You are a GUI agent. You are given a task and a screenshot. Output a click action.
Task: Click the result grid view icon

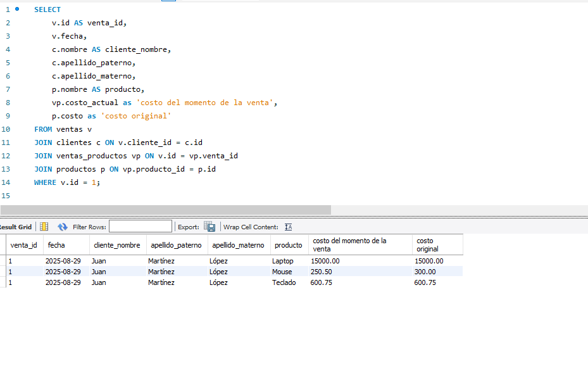(44, 227)
